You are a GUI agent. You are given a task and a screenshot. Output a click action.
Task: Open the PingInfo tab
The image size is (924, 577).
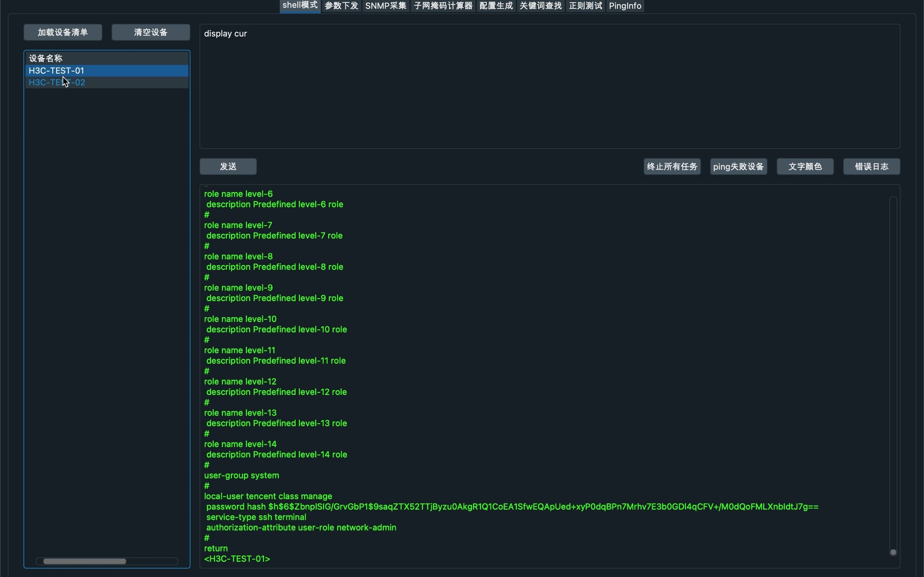[625, 6]
